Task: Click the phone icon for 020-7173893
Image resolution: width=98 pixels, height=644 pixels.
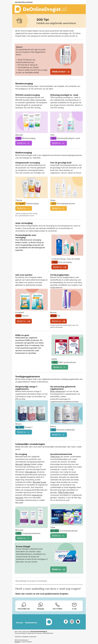Action: click(x=57, y=604)
